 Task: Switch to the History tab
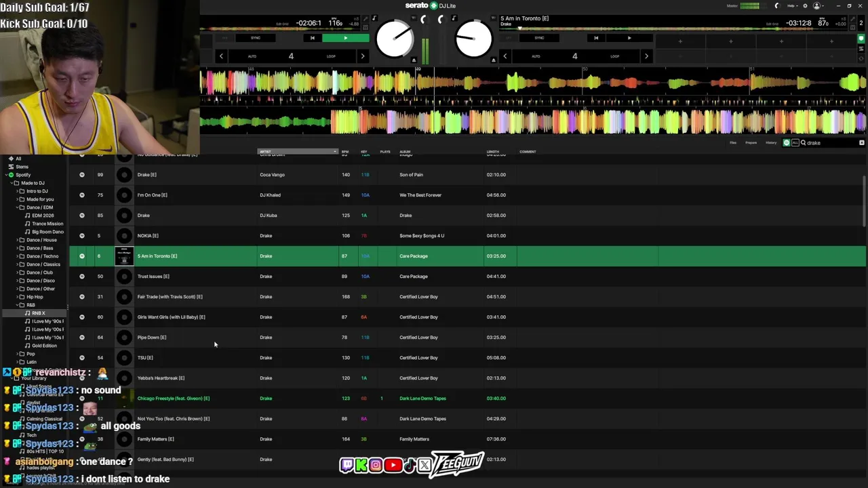tap(771, 143)
